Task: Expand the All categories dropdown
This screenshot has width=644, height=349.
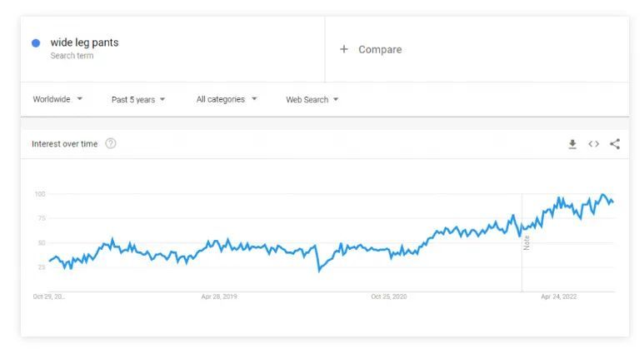Action: [x=227, y=99]
